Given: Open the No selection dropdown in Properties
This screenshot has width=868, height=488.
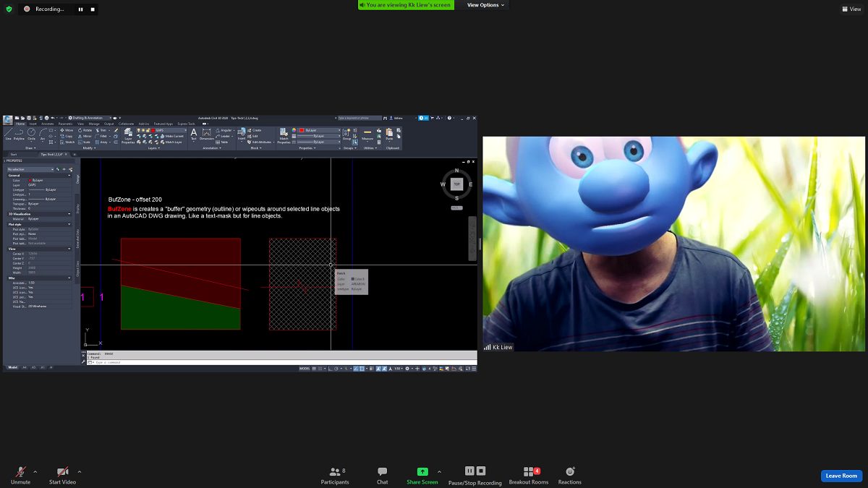Looking at the screenshot, I should pyautogui.click(x=30, y=169).
